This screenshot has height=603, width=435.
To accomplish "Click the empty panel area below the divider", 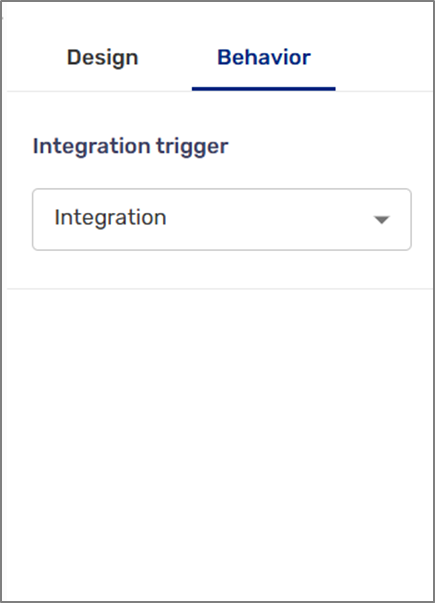I will (219, 442).
